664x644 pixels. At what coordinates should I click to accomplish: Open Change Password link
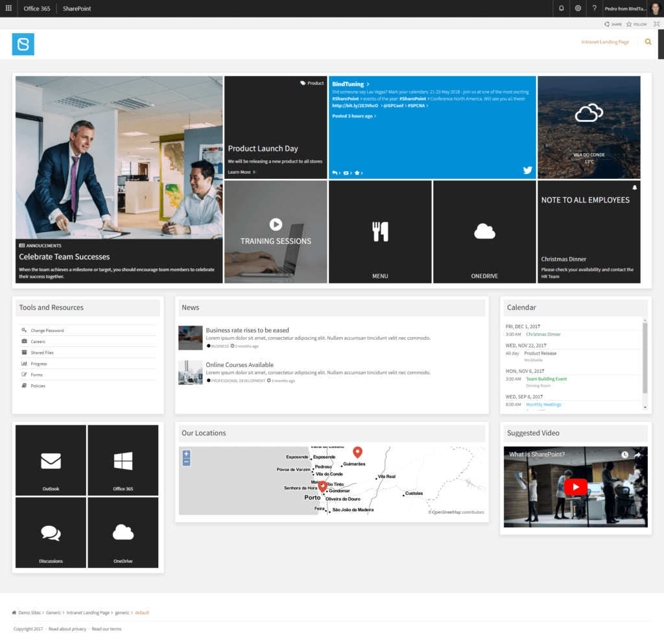(x=47, y=331)
